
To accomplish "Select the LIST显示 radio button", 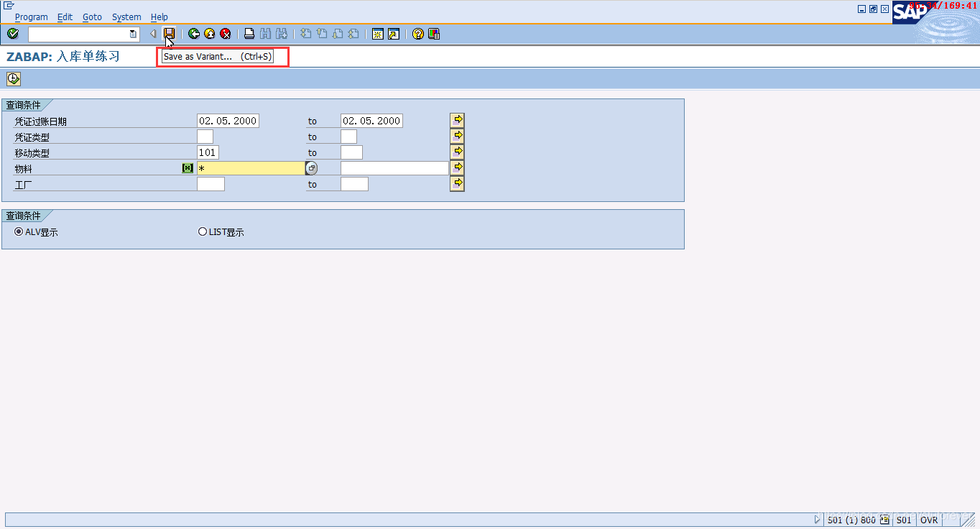I will point(203,231).
